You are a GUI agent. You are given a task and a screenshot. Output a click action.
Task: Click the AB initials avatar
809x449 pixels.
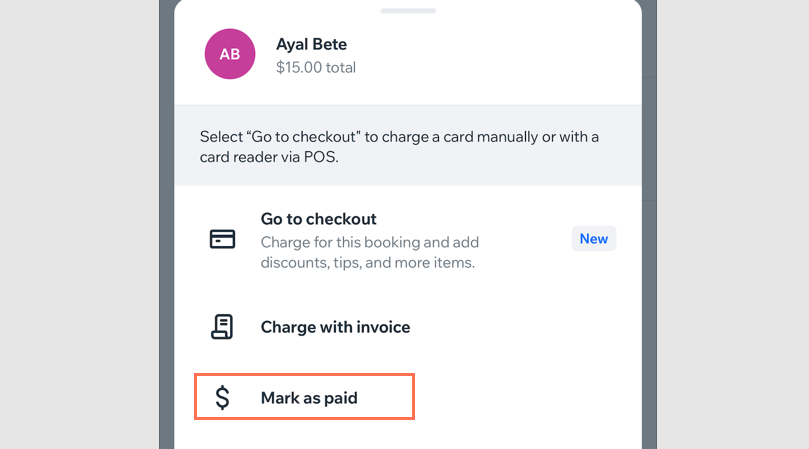[230, 54]
